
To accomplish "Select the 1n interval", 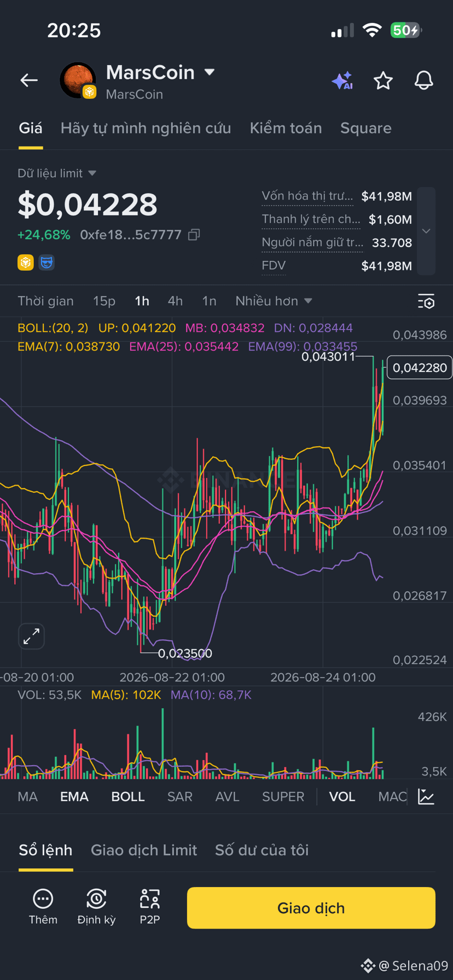I will (x=210, y=301).
